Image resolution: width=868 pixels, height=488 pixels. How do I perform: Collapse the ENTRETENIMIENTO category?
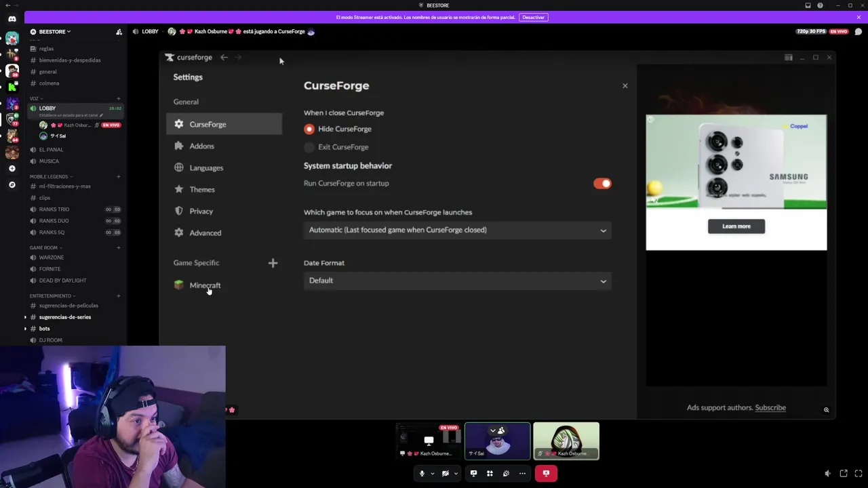(x=52, y=296)
